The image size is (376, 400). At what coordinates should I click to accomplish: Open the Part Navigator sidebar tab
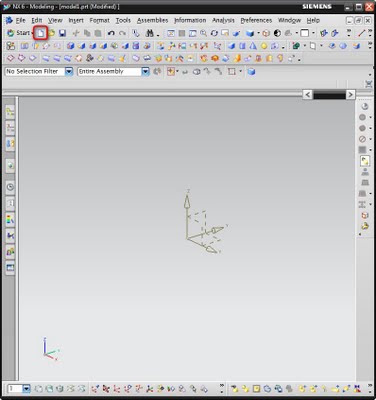pos(10,128)
